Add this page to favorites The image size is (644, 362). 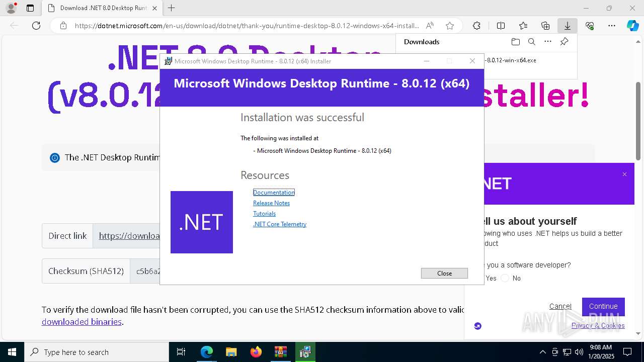coord(450,26)
